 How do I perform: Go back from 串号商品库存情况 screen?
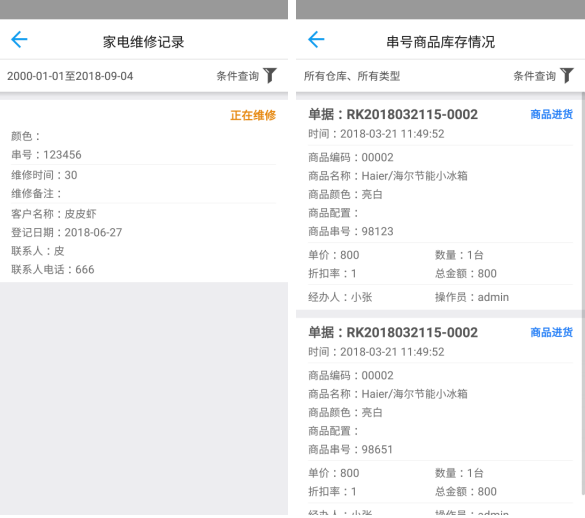click(316, 40)
